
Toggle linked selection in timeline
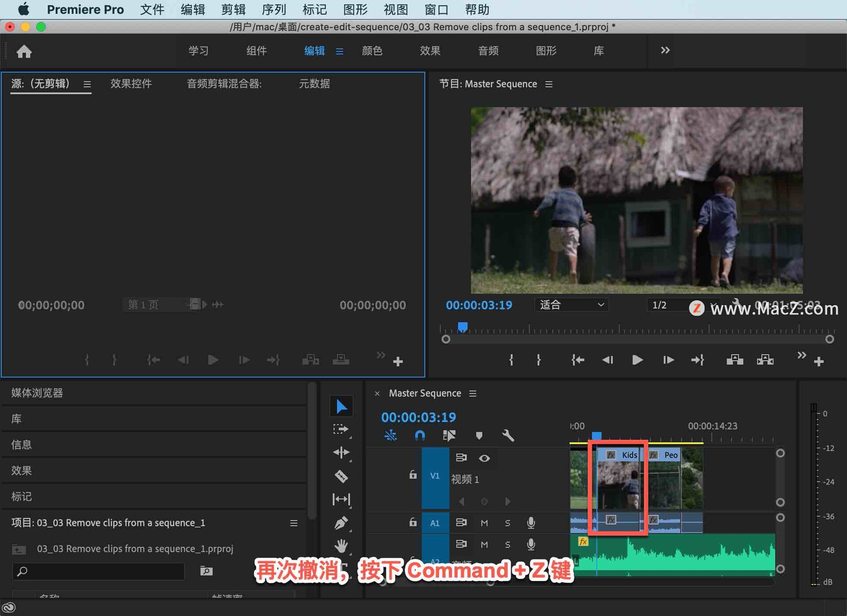click(449, 436)
